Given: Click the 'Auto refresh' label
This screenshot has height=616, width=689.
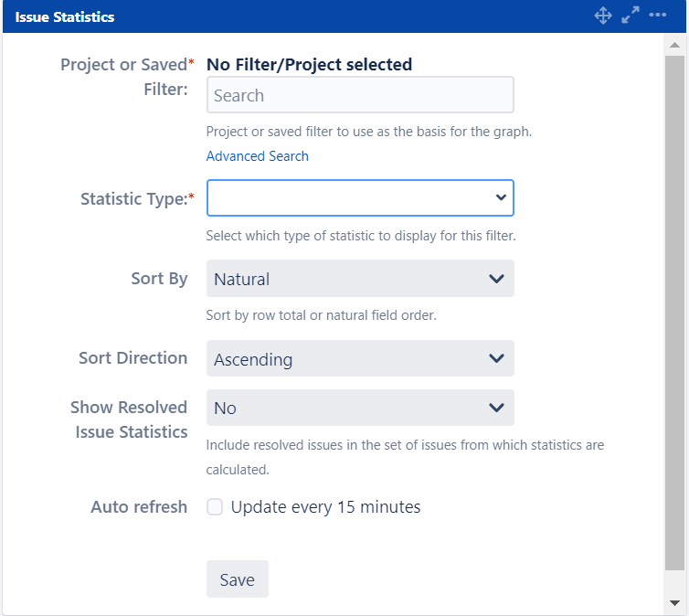Looking at the screenshot, I should pos(139,506).
